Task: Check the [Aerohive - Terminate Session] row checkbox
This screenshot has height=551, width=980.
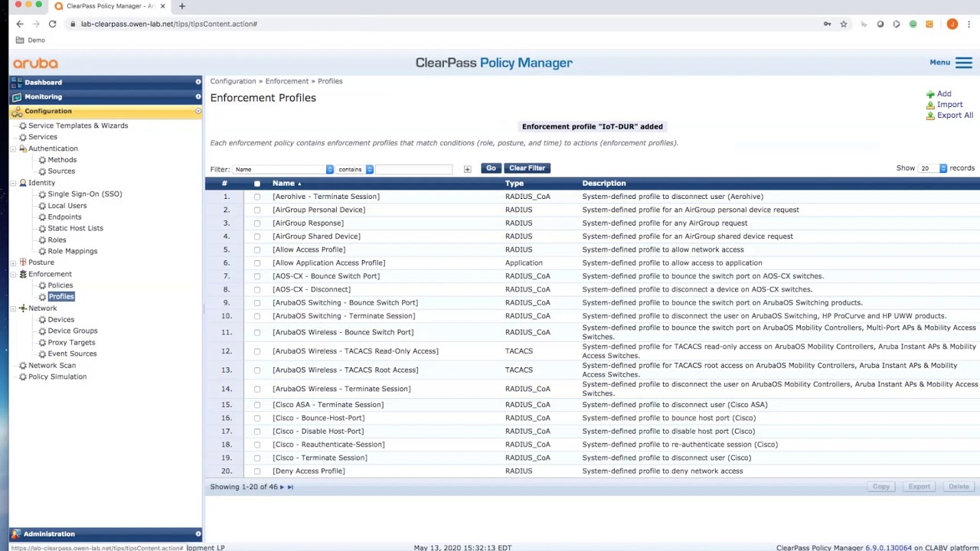Action: pos(257,197)
